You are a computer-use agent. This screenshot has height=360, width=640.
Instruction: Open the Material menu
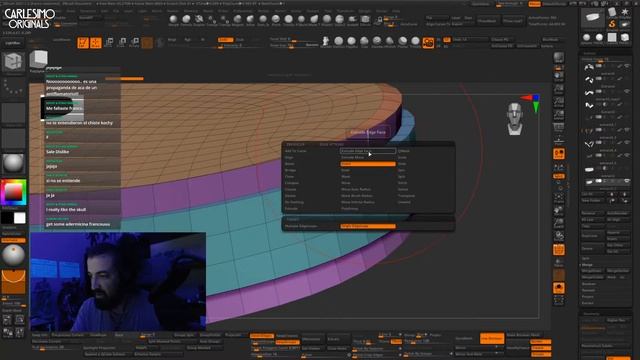(x=190, y=11)
